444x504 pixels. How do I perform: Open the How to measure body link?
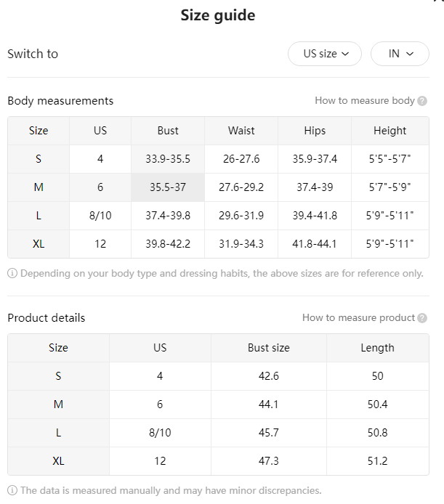(365, 101)
